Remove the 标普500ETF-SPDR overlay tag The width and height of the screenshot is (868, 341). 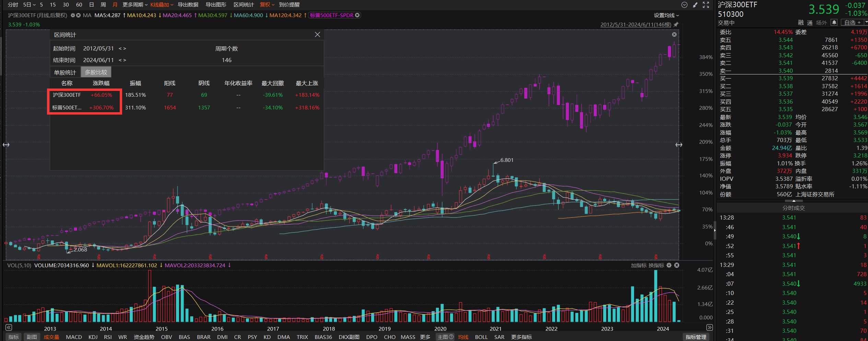357,15
